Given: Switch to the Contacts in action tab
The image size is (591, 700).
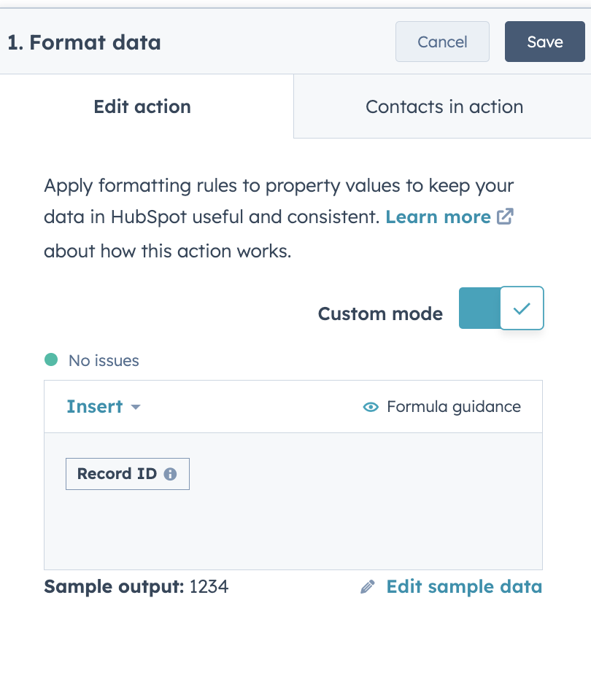Looking at the screenshot, I should [444, 106].
